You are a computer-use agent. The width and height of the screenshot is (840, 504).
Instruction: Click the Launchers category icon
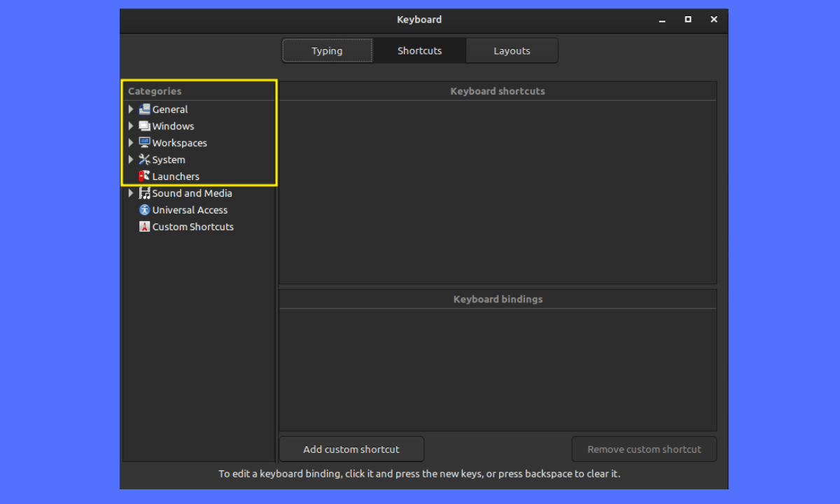pos(144,176)
